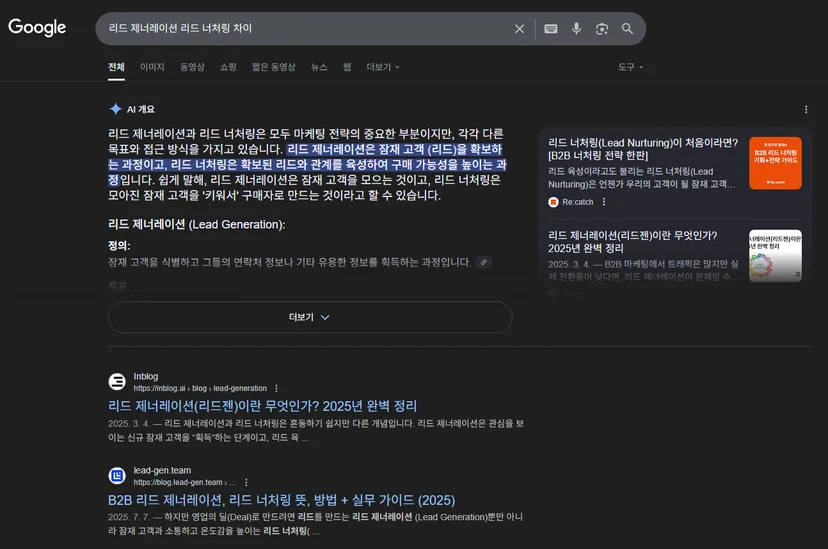Screen dimensions: 828x549
Task: Click the Re:catch source icon
Action: pyautogui.click(x=553, y=202)
